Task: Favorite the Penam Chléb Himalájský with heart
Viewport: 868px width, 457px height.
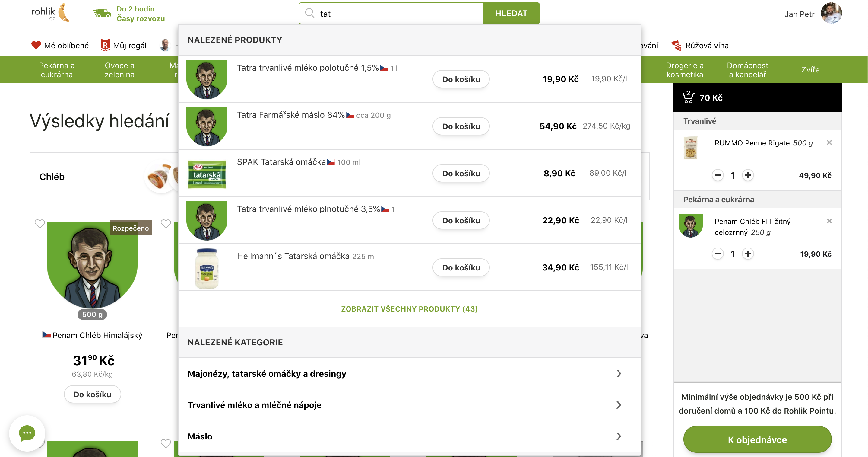Action: point(40,224)
